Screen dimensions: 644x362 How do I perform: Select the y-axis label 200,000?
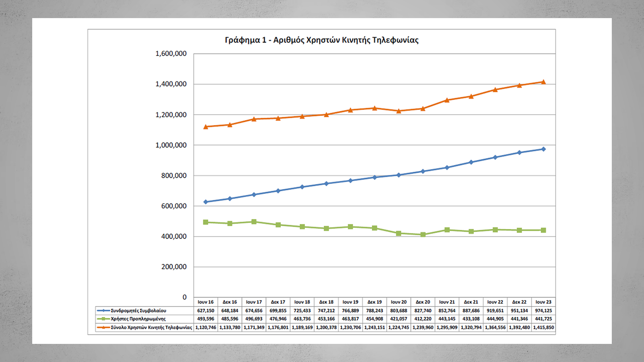[174, 267]
